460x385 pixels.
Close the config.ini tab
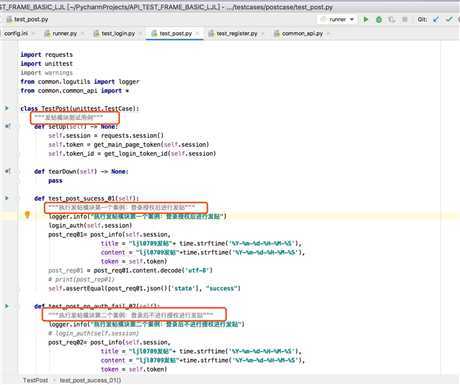pos(34,33)
